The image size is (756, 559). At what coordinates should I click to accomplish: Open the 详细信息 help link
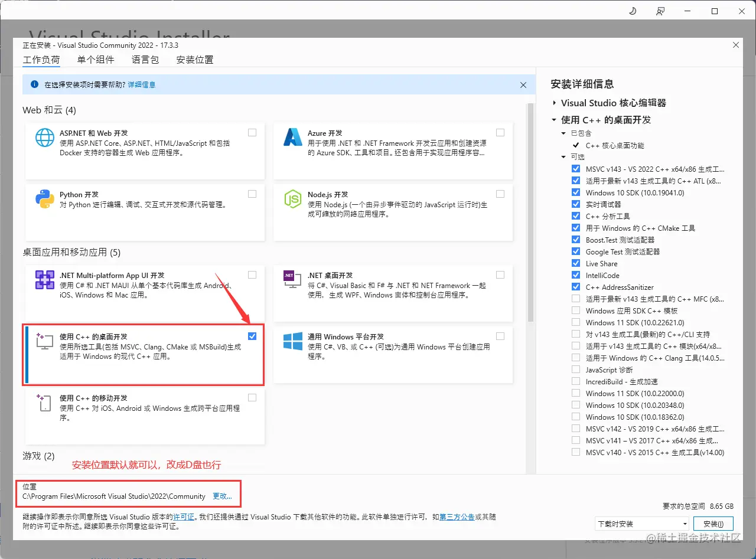pos(142,85)
